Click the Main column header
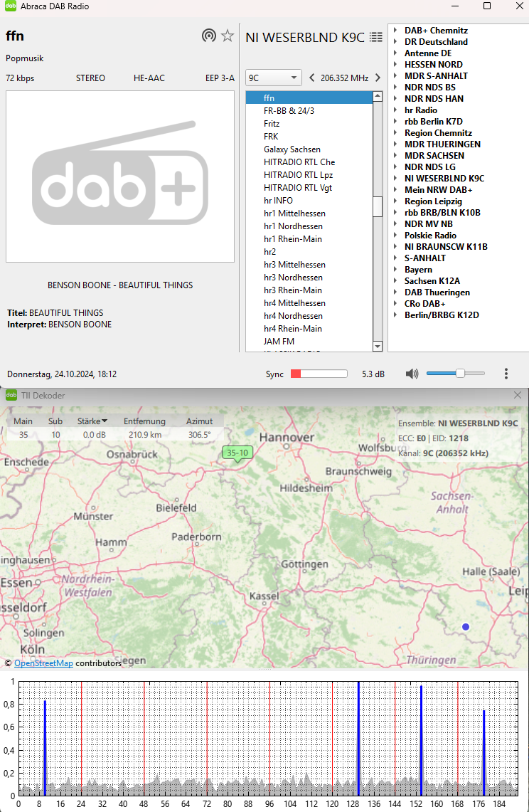The image size is (529, 812). point(23,421)
